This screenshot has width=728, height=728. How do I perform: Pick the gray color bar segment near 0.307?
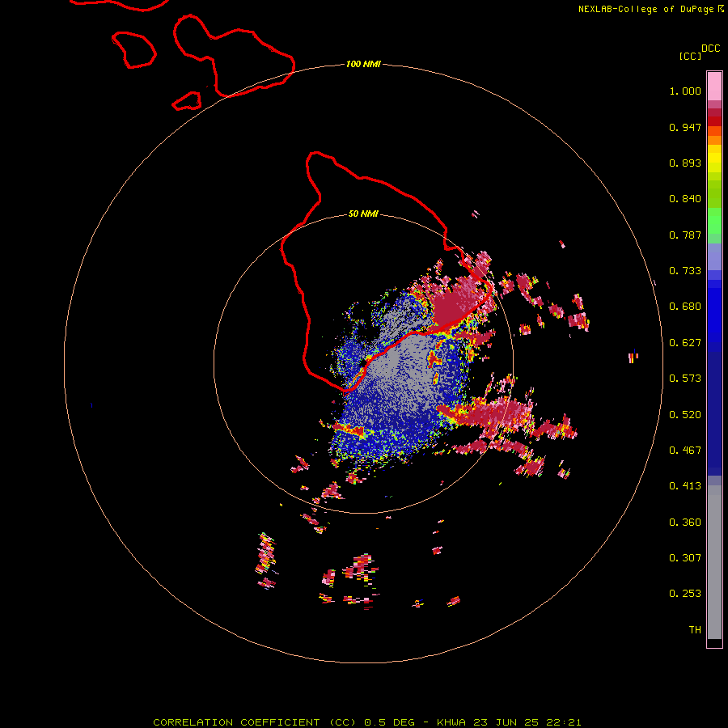tap(714, 562)
